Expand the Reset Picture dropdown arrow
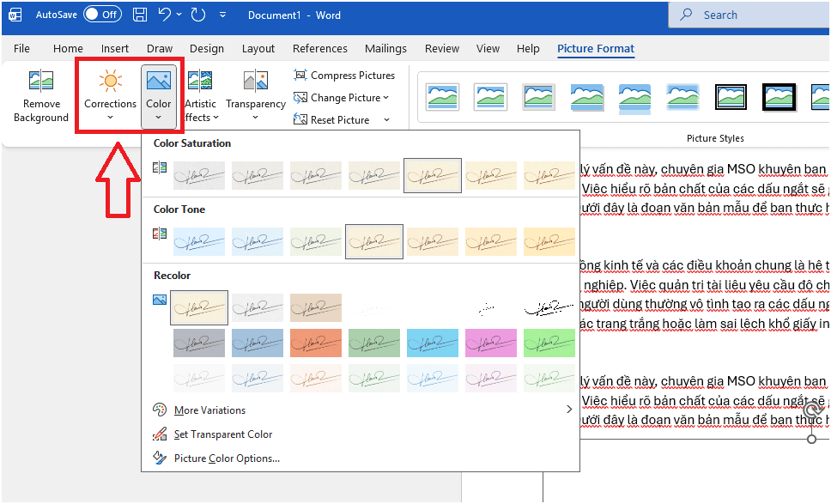 [386, 120]
